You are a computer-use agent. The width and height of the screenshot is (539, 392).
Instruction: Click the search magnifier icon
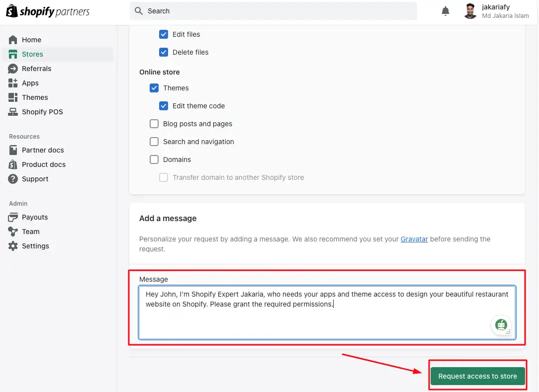pyautogui.click(x=139, y=11)
